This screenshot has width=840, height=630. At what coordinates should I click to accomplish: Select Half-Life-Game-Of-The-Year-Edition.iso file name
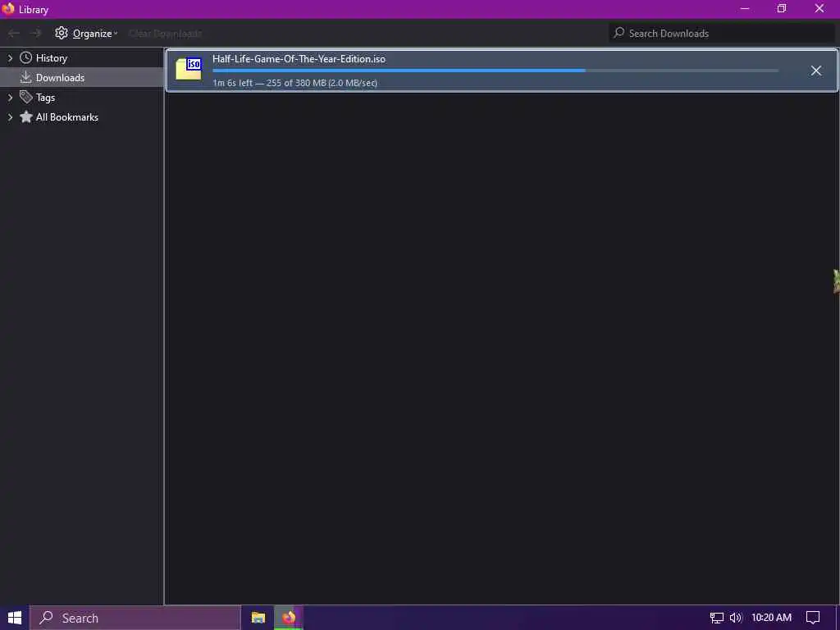[299, 59]
